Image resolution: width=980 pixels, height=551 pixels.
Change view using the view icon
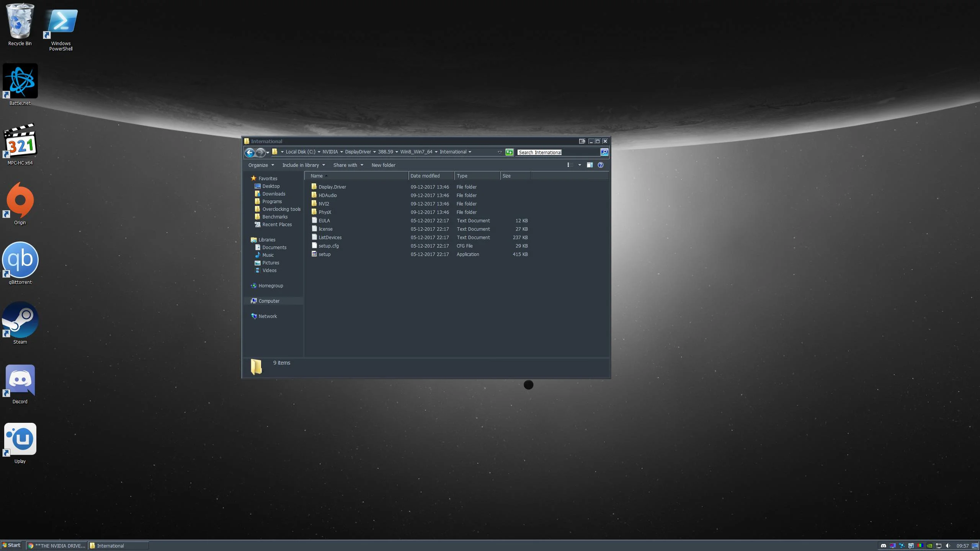[570, 165]
